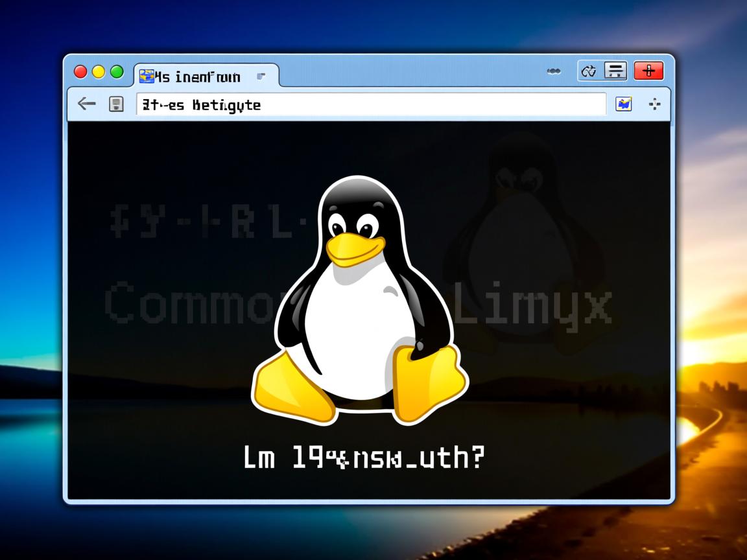Click the page icon next to the back arrow
The width and height of the screenshot is (747, 560).
(x=117, y=104)
